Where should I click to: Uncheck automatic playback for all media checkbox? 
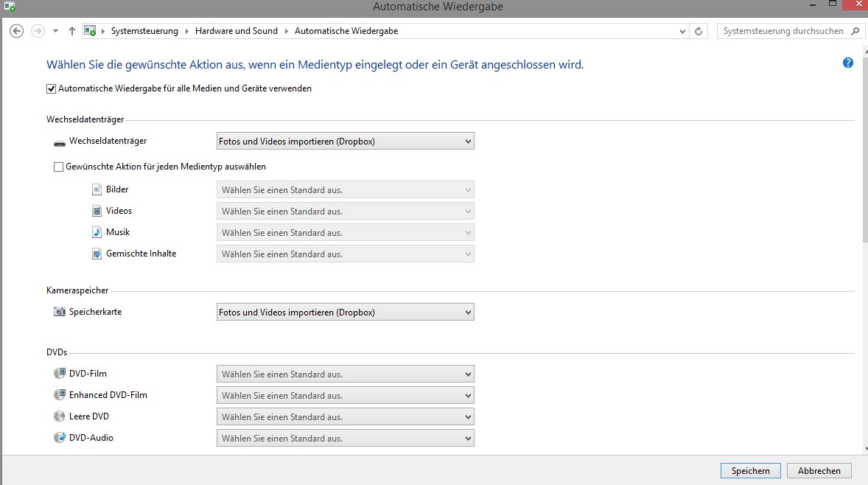[52, 88]
